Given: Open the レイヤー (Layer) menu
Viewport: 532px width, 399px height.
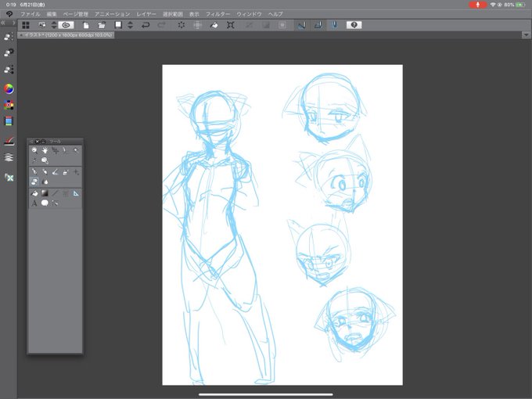Looking at the screenshot, I should (146, 14).
